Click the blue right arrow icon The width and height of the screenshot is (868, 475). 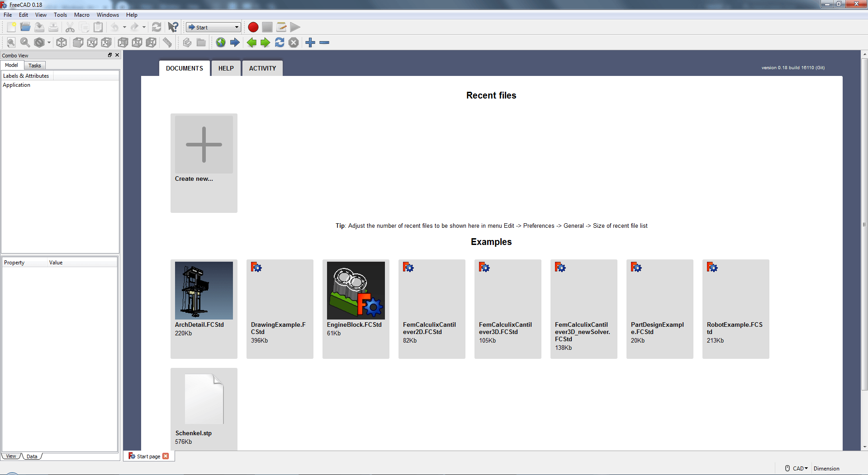[x=235, y=42]
